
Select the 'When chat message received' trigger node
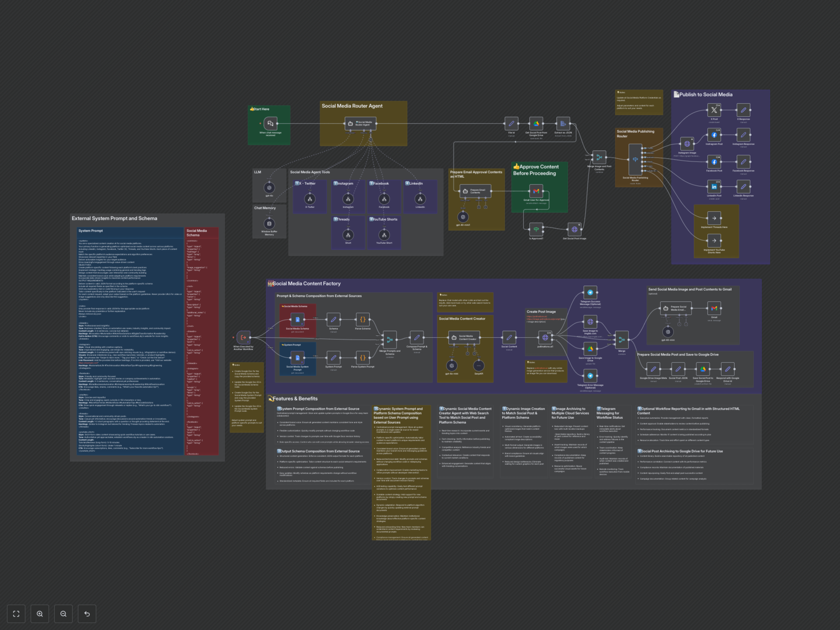tap(270, 123)
